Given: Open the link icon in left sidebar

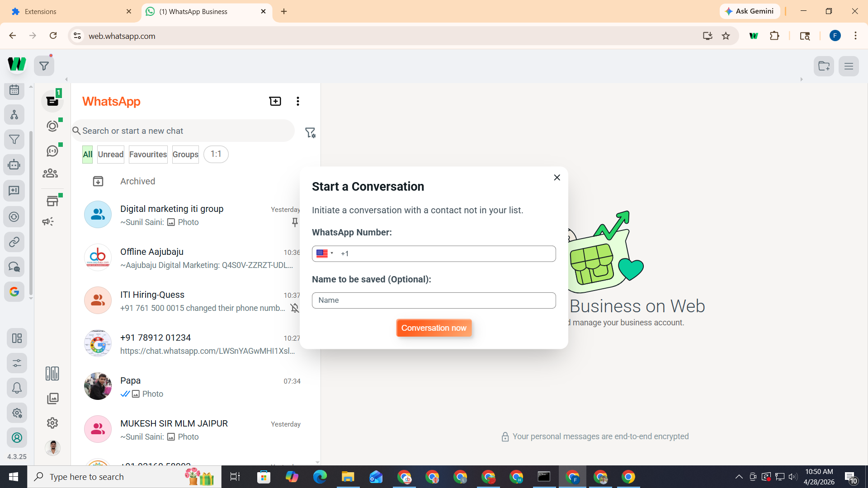Looking at the screenshot, I should (14, 242).
